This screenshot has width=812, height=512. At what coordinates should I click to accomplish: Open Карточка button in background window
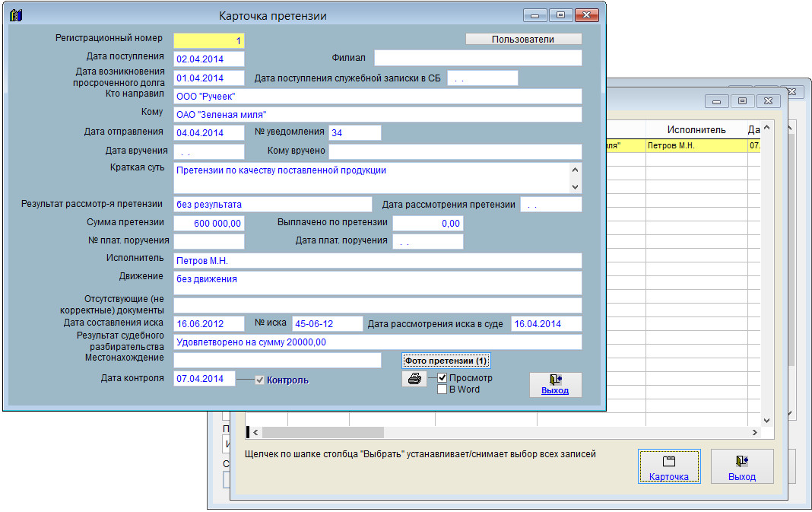coord(669,467)
